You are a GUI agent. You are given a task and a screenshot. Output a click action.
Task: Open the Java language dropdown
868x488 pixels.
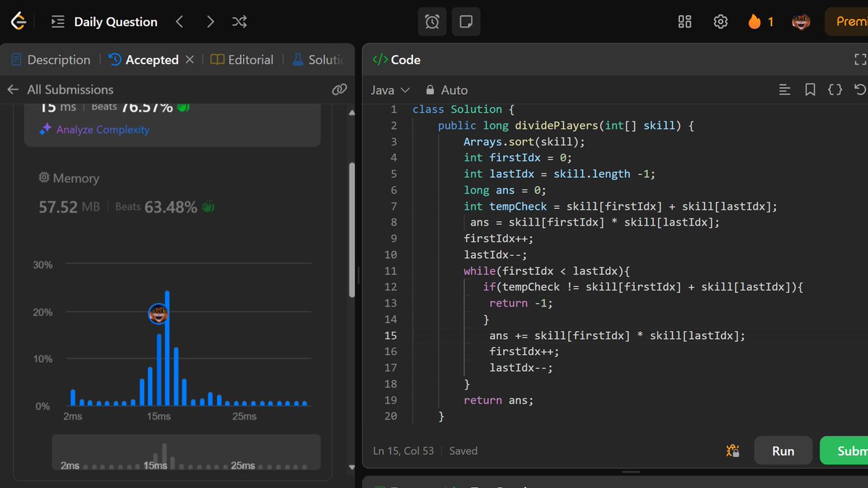(x=390, y=90)
